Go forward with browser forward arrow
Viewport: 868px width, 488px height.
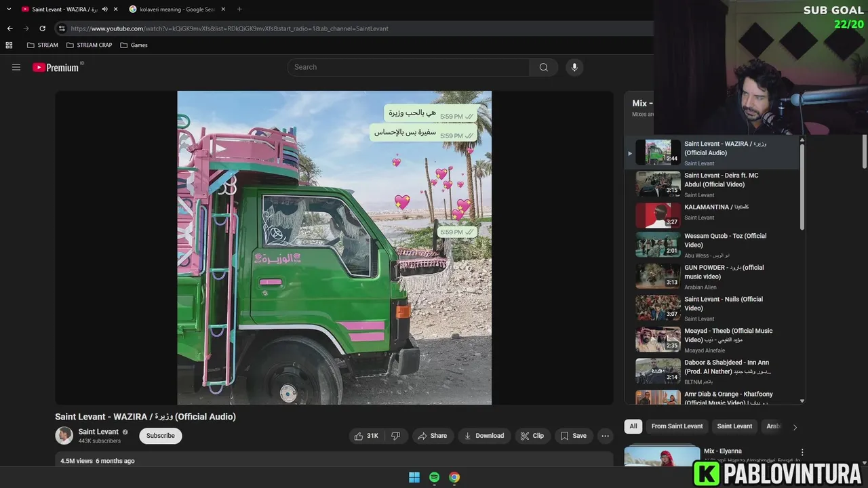(26, 28)
